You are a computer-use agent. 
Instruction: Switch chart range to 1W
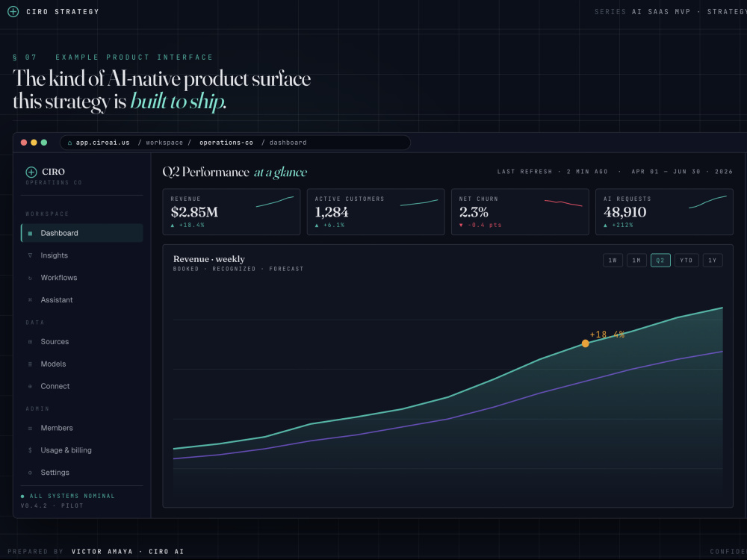pos(613,261)
